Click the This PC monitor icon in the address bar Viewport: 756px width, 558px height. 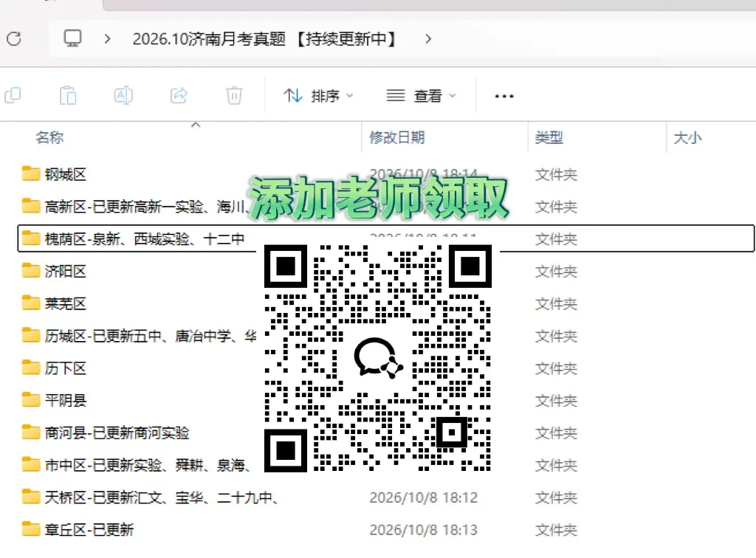coord(73,38)
